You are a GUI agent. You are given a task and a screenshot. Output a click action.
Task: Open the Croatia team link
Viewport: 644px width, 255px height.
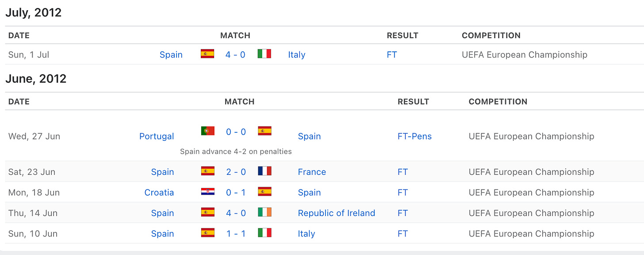coord(159,193)
